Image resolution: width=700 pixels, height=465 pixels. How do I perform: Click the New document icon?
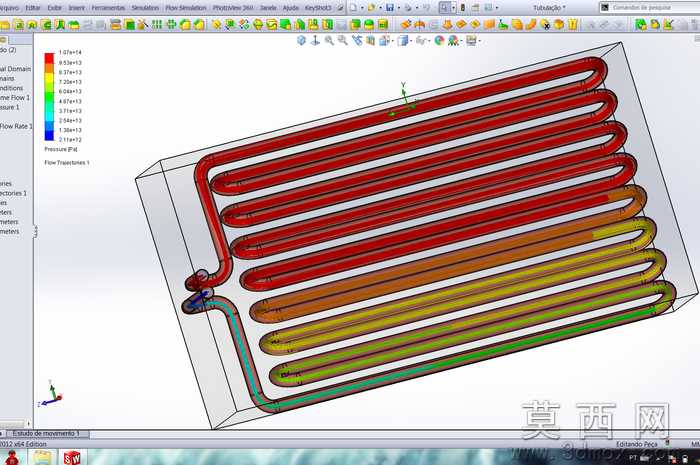pos(354,8)
